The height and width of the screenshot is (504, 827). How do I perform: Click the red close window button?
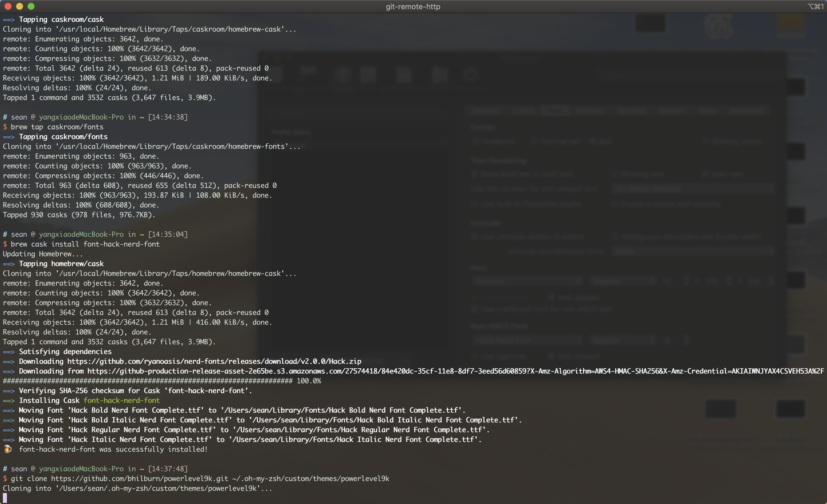click(x=8, y=6)
